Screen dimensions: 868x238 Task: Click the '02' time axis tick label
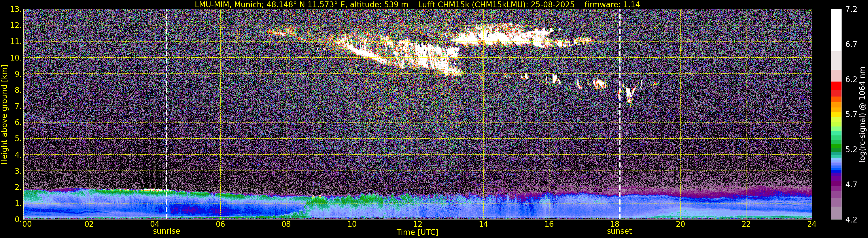click(89, 224)
